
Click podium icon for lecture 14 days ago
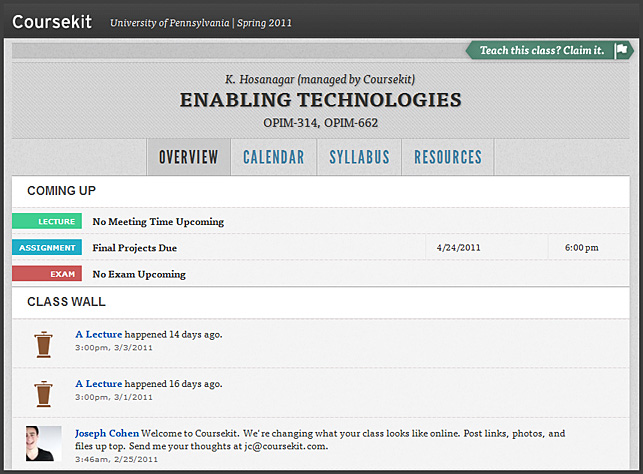click(x=43, y=344)
